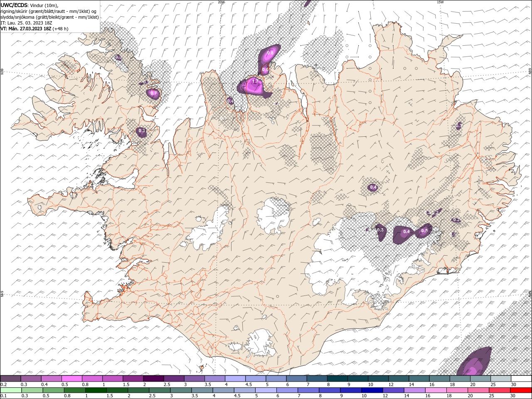Pick the deep navy blue swatch labeled 10
The image size is (532, 399).
pos(372,390)
